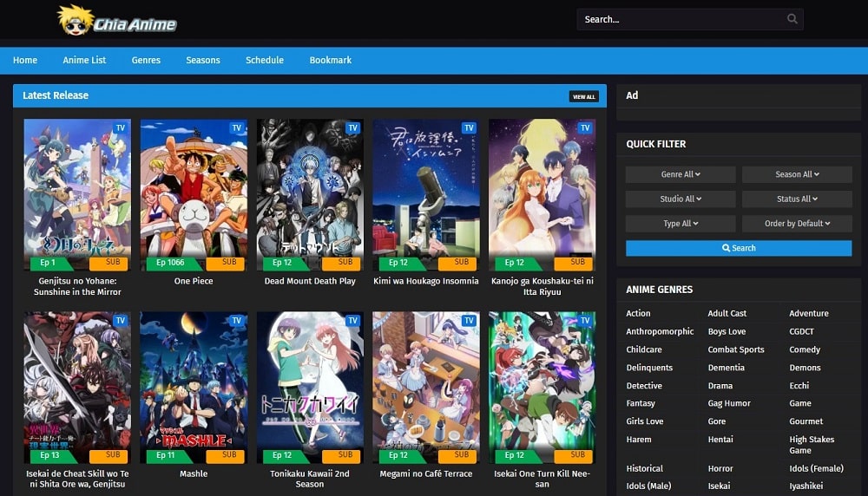Image resolution: width=868 pixels, height=496 pixels.
Task: Open the Type All dropdown
Action: pyautogui.click(x=681, y=224)
